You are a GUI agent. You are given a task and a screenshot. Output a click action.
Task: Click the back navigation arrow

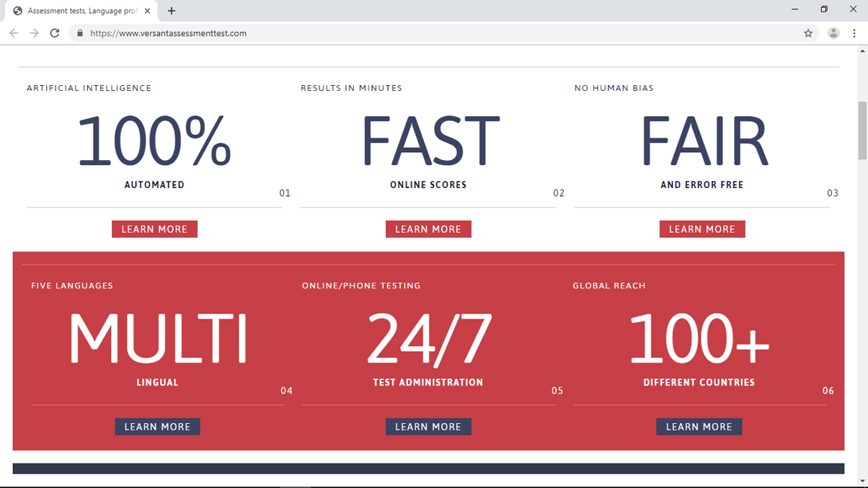tap(14, 33)
